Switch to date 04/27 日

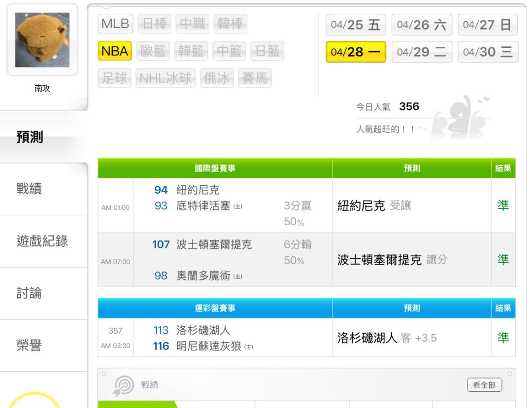(488, 25)
